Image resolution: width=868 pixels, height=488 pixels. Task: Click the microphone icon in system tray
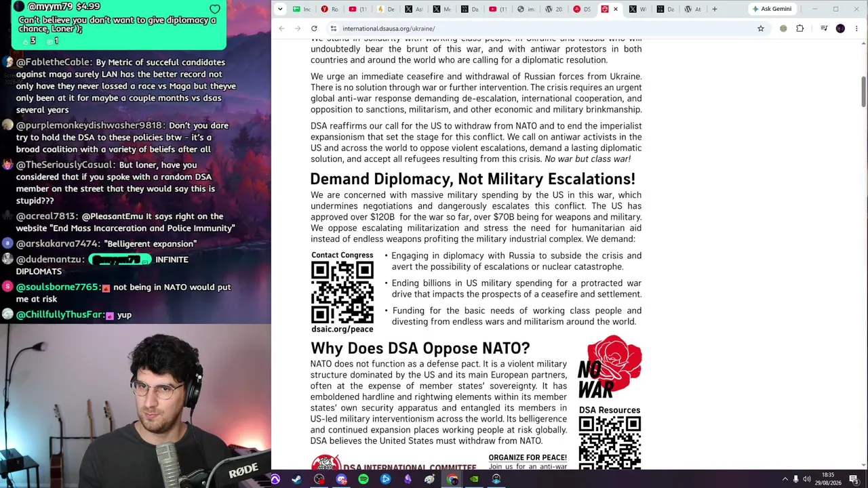[796, 479]
